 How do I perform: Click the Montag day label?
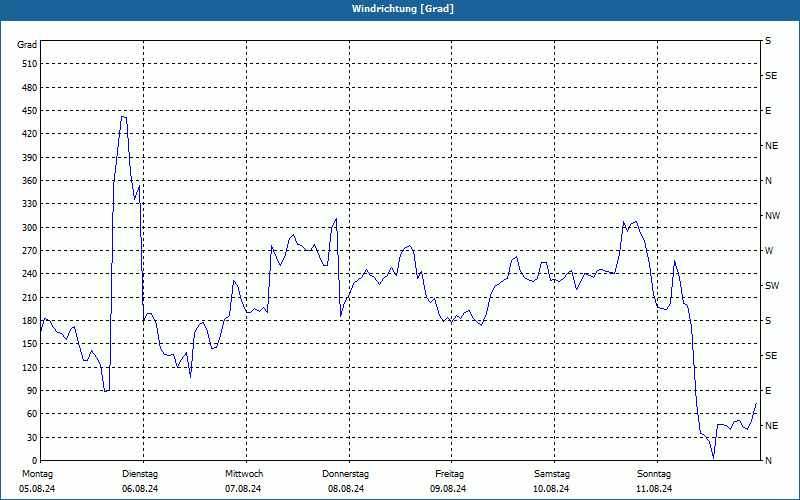pos(38,474)
